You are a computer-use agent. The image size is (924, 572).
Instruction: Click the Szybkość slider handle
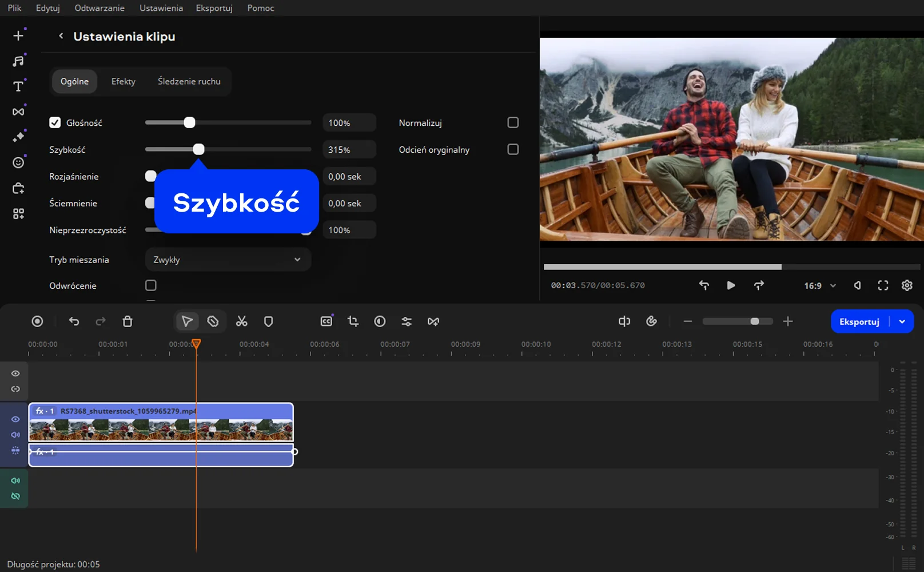click(198, 149)
